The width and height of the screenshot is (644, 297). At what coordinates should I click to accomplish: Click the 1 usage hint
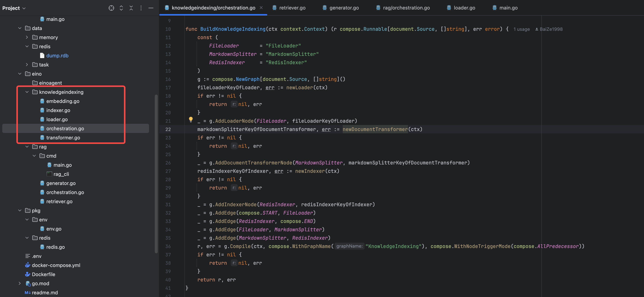pos(522,29)
